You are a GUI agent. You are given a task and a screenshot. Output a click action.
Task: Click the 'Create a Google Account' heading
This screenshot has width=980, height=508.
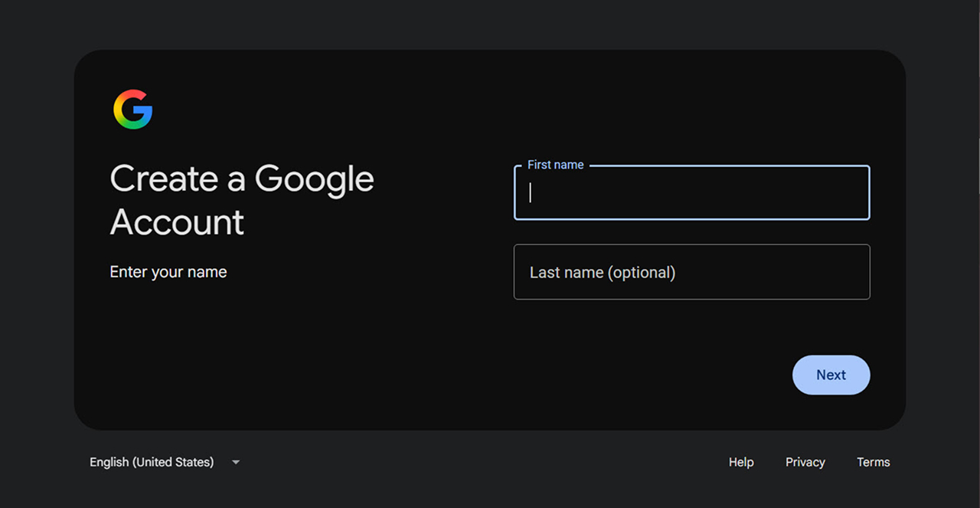242,200
